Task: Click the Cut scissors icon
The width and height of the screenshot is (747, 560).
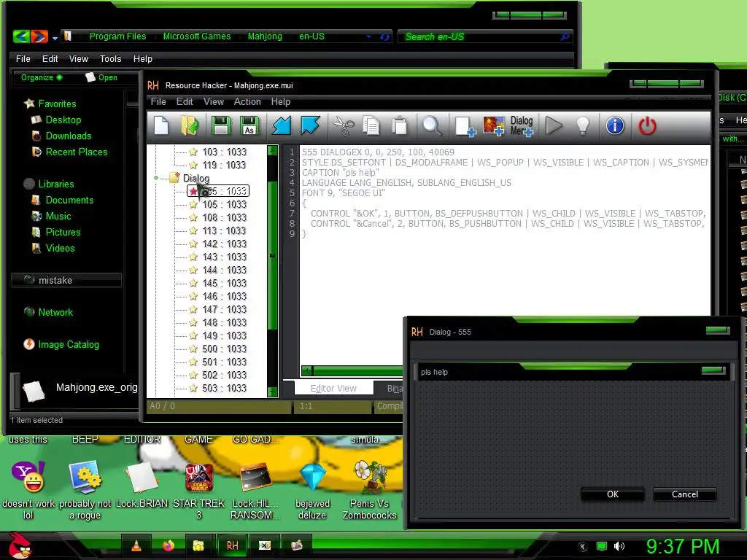Action: coord(343,125)
